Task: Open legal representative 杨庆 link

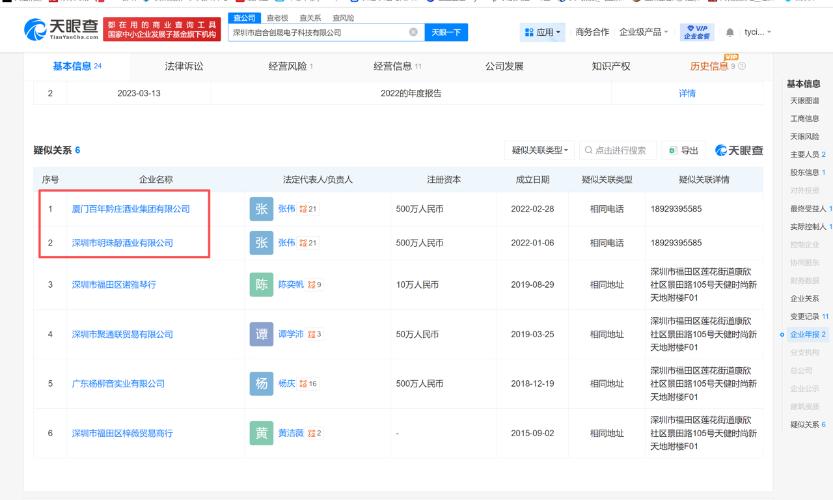Action: (286, 384)
